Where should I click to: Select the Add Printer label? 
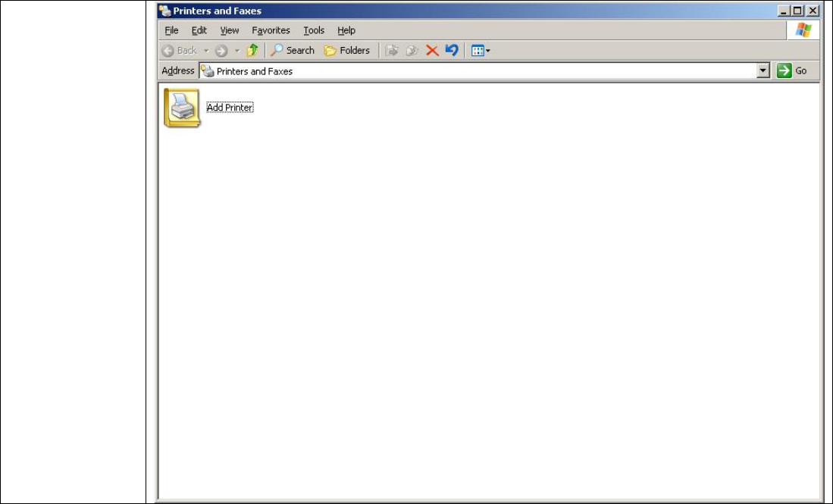[x=230, y=108]
